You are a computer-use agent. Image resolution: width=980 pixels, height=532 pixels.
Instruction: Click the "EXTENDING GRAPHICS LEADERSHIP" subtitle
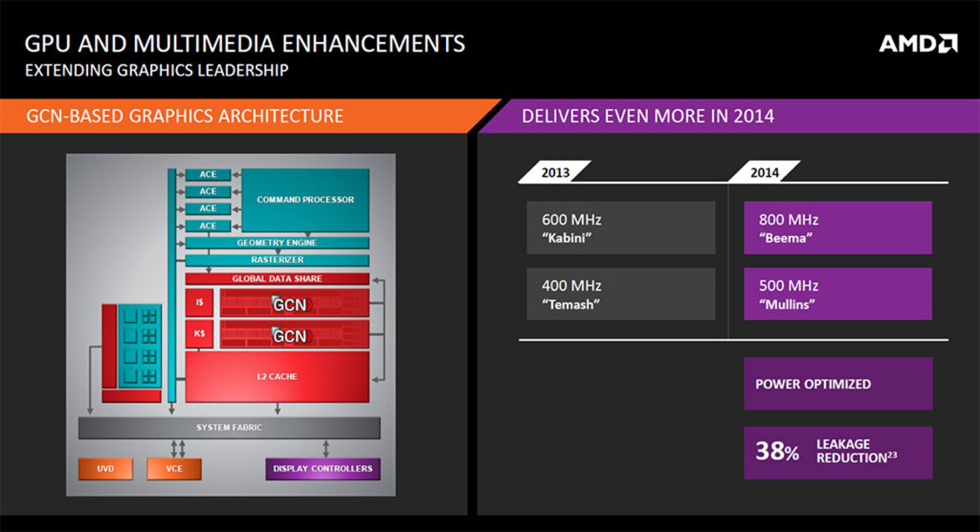pyautogui.click(x=157, y=70)
